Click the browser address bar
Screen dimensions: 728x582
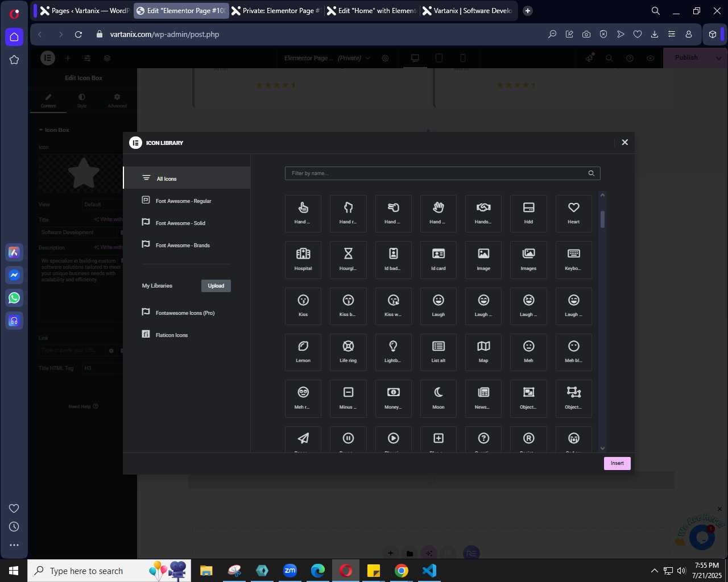click(x=318, y=34)
